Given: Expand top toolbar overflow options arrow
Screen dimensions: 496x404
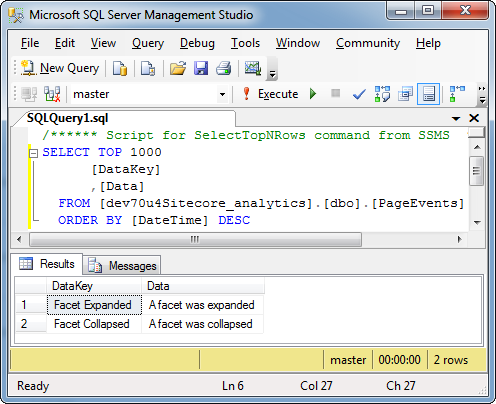Looking at the screenshot, I should coord(272,74).
